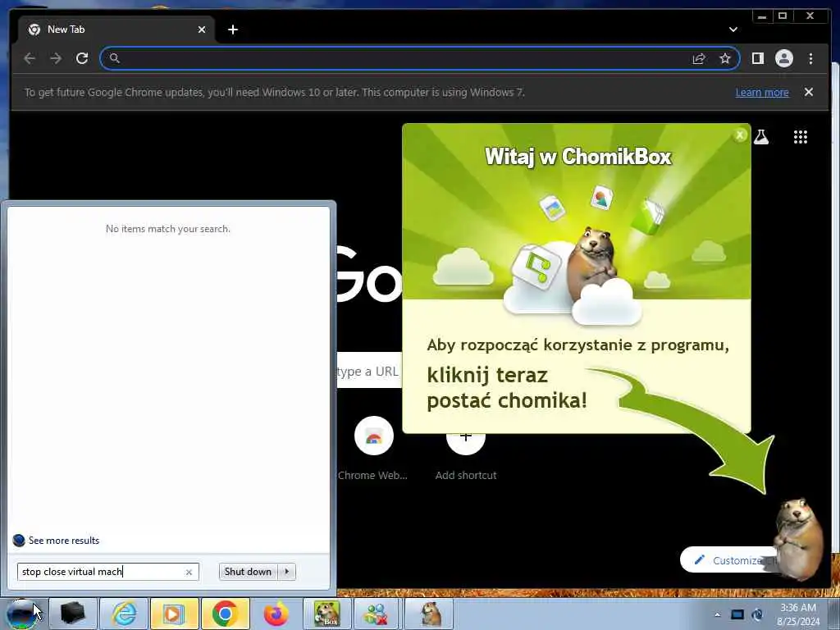Open Chrome Labs flask icon
Viewport: 840px width, 630px height.
(x=761, y=137)
